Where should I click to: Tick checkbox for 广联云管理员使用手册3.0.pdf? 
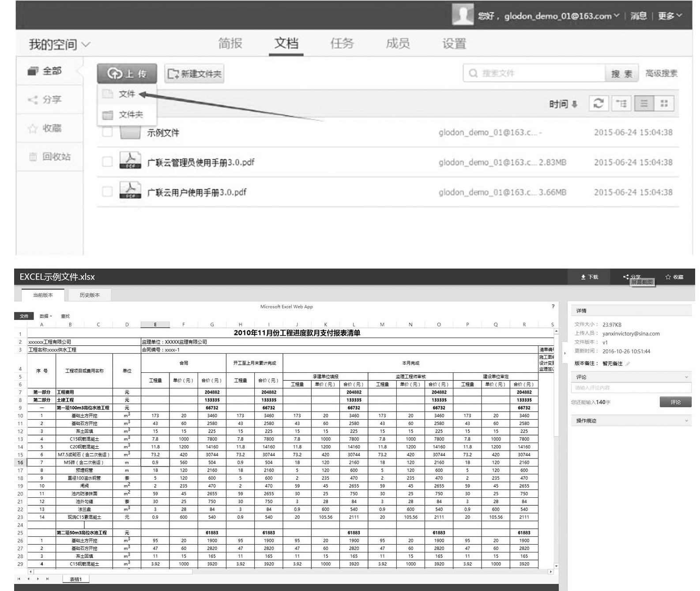107,162
